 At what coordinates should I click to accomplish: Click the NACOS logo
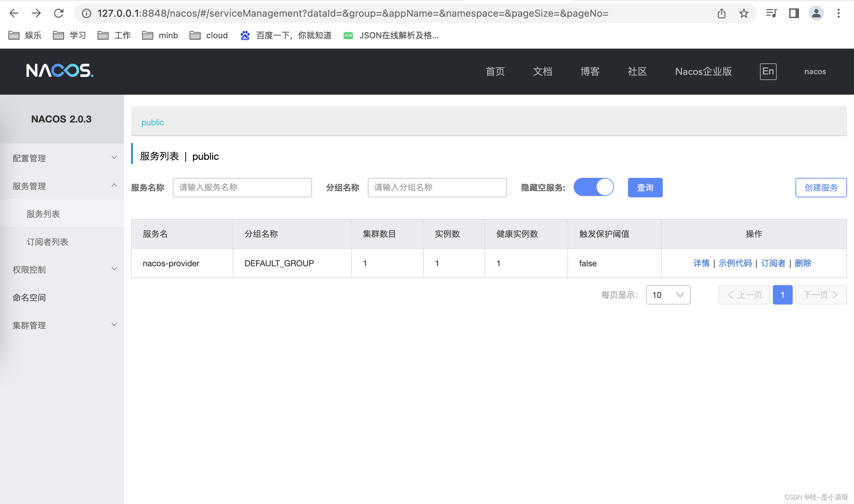click(60, 71)
